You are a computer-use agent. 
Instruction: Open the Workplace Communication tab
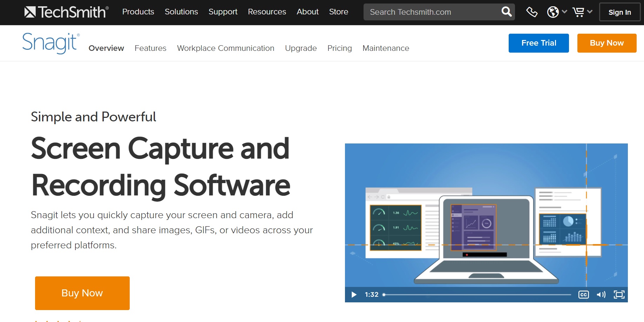(226, 48)
